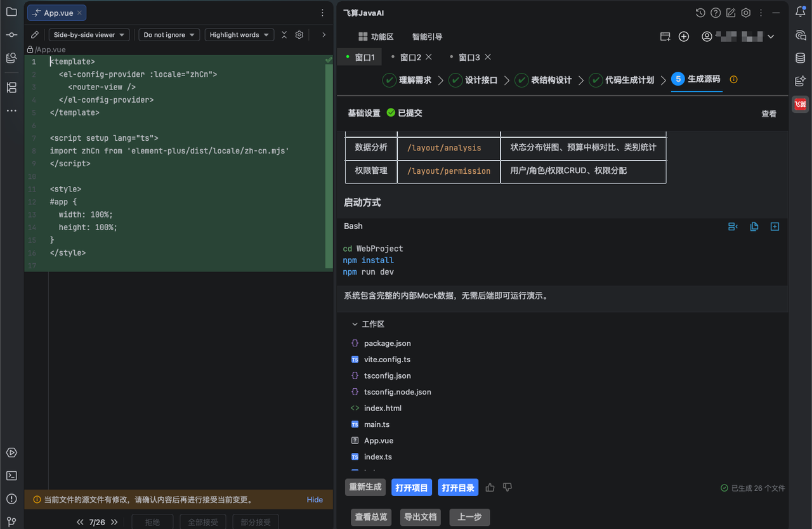Open the database search sidebar icon

click(x=11, y=58)
